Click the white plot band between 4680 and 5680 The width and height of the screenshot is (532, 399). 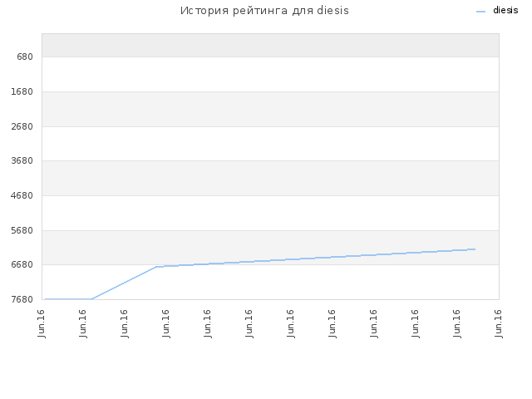point(270,213)
